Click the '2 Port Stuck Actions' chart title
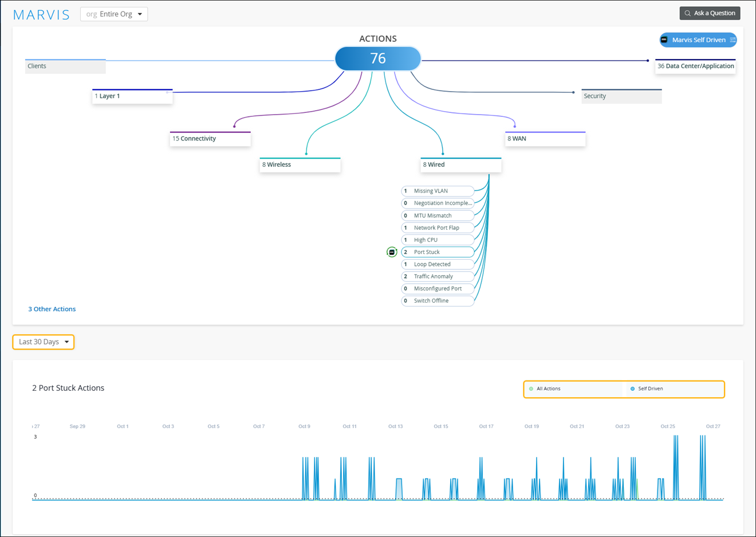Image resolution: width=756 pixels, height=537 pixels. pos(68,388)
